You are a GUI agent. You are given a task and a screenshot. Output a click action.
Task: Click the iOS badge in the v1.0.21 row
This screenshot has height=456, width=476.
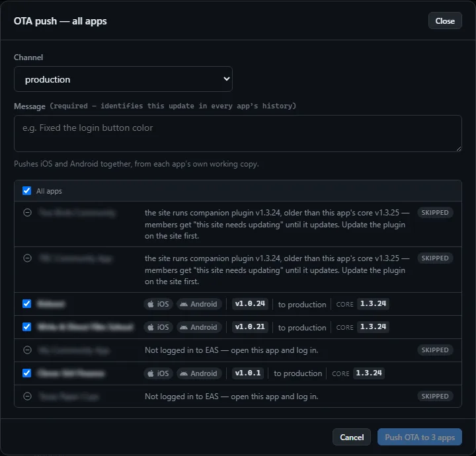(x=158, y=327)
